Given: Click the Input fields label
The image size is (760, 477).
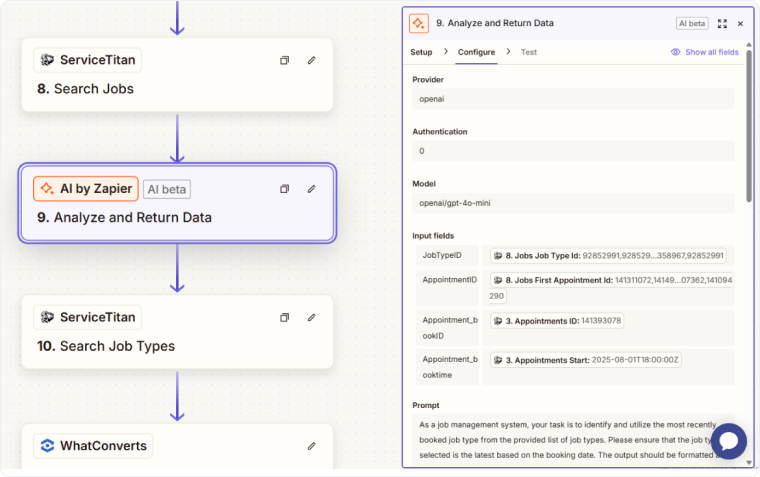Looking at the screenshot, I should pos(433,236).
